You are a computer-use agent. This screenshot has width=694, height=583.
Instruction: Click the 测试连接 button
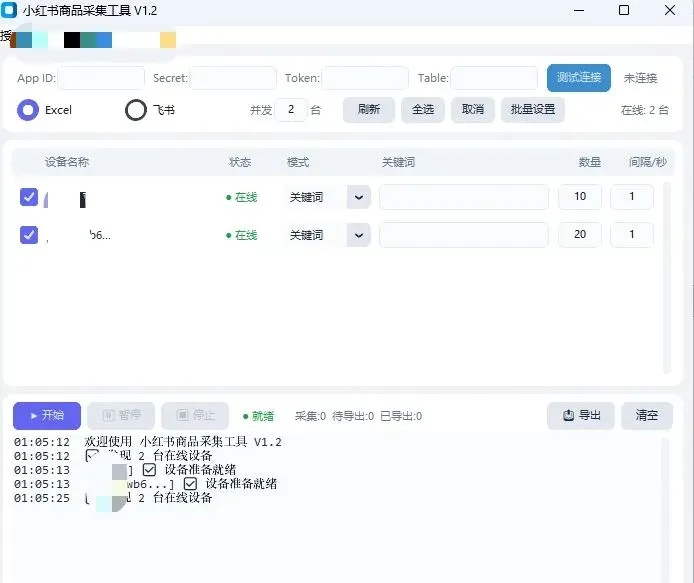point(578,78)
